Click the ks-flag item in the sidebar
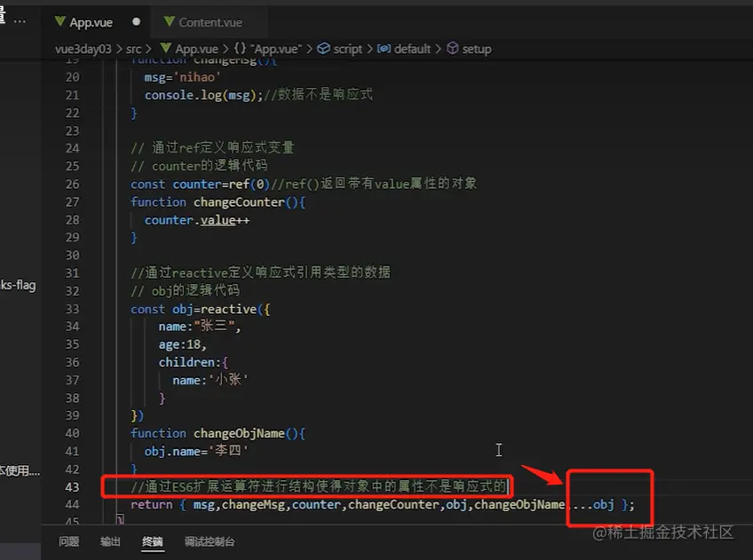 pos(19,285)
